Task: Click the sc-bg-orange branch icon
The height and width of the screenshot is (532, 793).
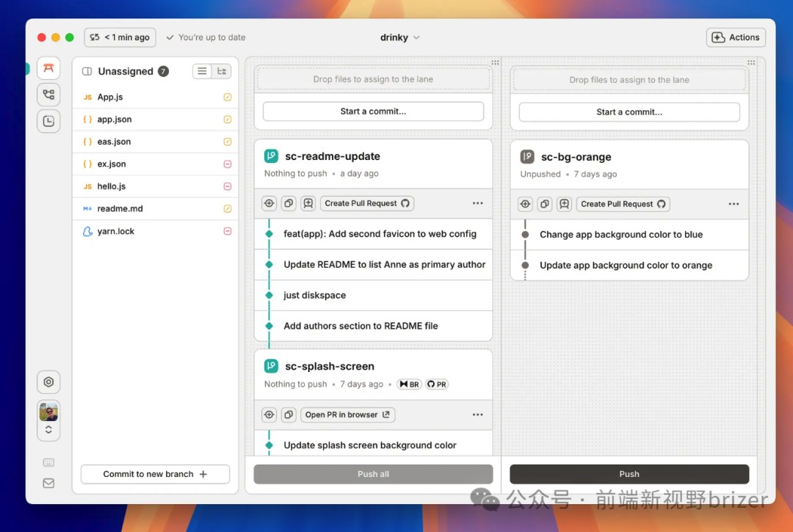Action: pyautogui.click(x=527, y=156)
